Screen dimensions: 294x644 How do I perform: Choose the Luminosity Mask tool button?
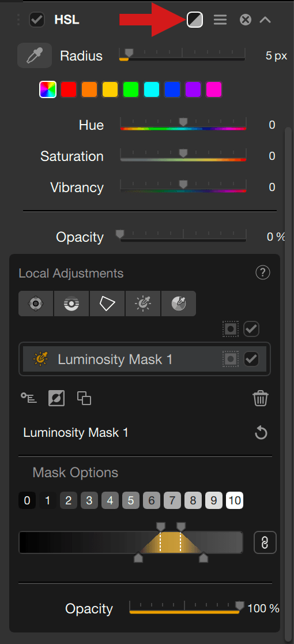coord(143,304)
